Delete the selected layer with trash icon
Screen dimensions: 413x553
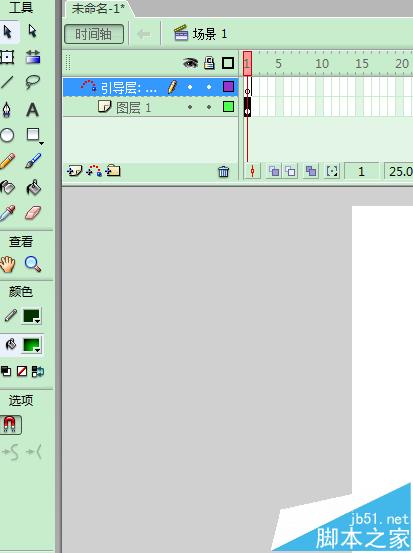point(223,171)
